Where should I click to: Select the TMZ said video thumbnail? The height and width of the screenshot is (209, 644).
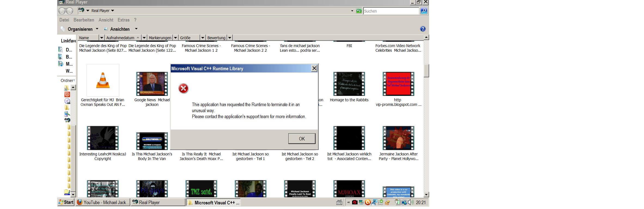(201, 189)
